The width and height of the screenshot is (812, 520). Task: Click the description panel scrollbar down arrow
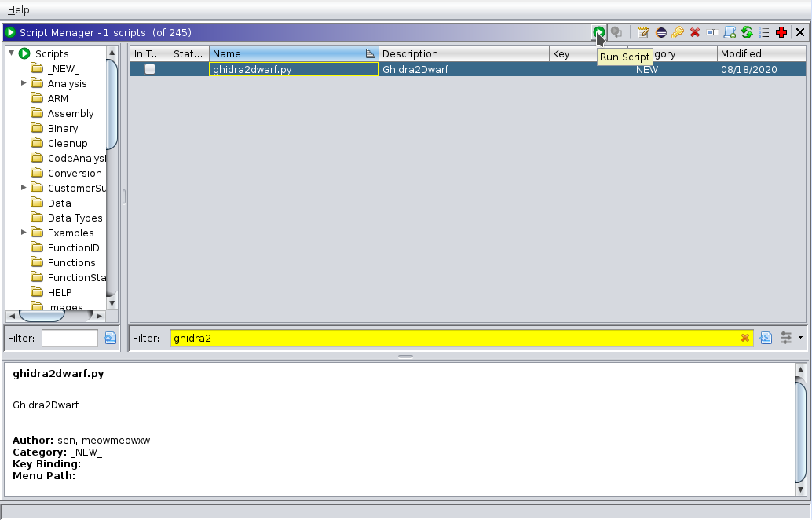tap(800, 489)
